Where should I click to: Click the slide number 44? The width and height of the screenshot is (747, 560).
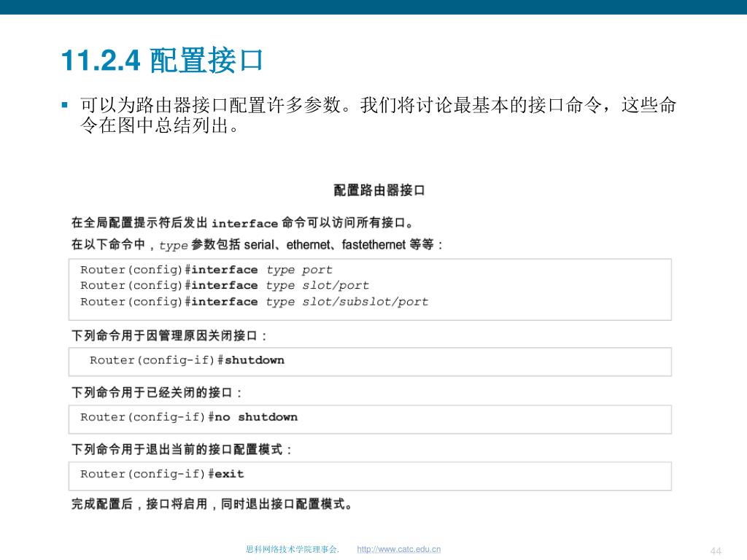(x=716, y=551)
